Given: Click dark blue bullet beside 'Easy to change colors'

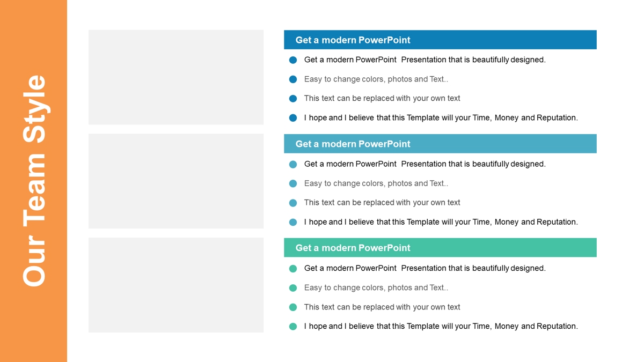Looking at the screenshot, I should pos(293,79).
